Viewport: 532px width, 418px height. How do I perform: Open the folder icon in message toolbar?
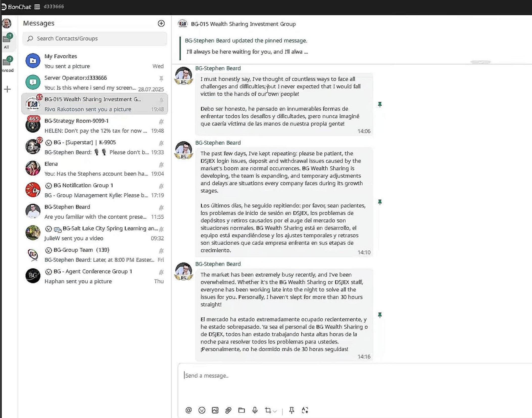[x=241, y=410]
